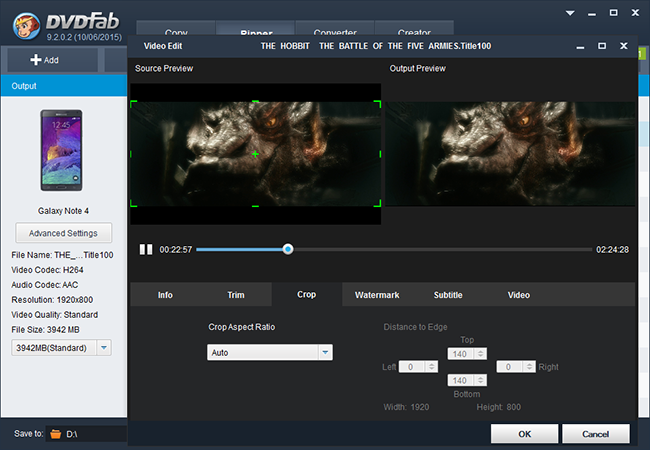This screenshot has width=650, height=450.
Task: Click the orange Save to folder icon
Action: [x=56, y=434]
